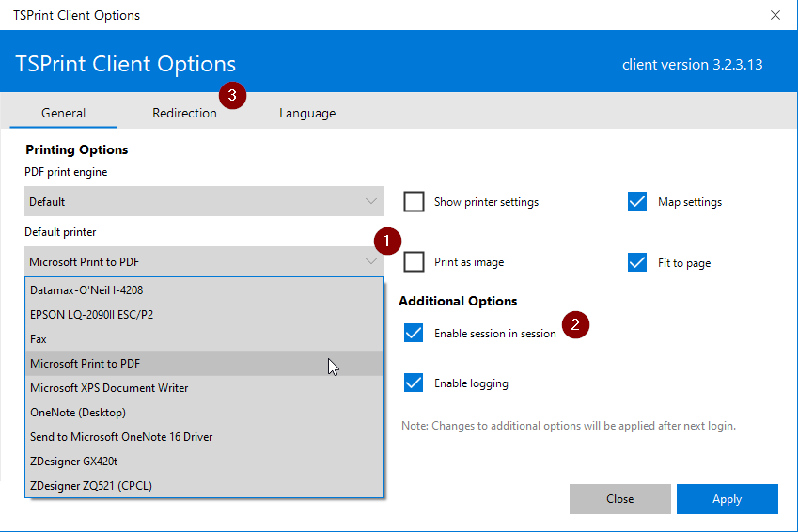Disable Enable session in session checkbox
Viewport: 798px width, 532px height.
point(414,333)
